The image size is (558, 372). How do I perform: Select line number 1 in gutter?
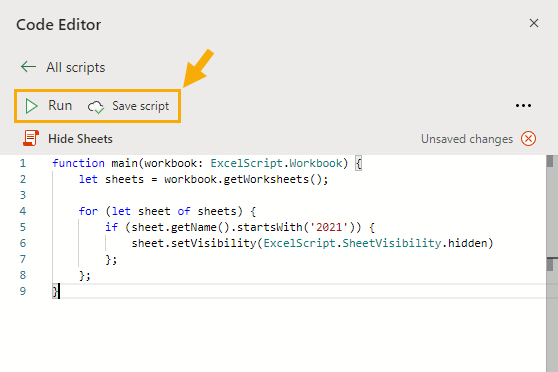click(23, 163)
